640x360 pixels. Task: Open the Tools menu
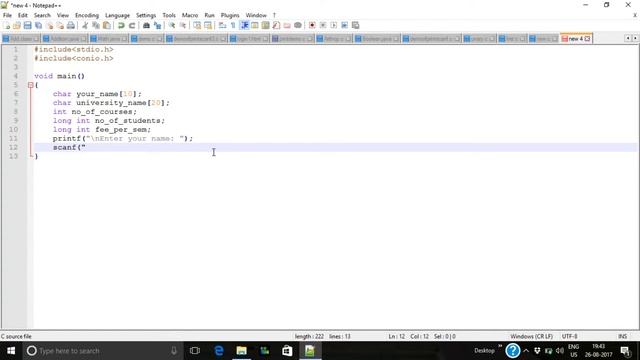[x=169, y=15]
